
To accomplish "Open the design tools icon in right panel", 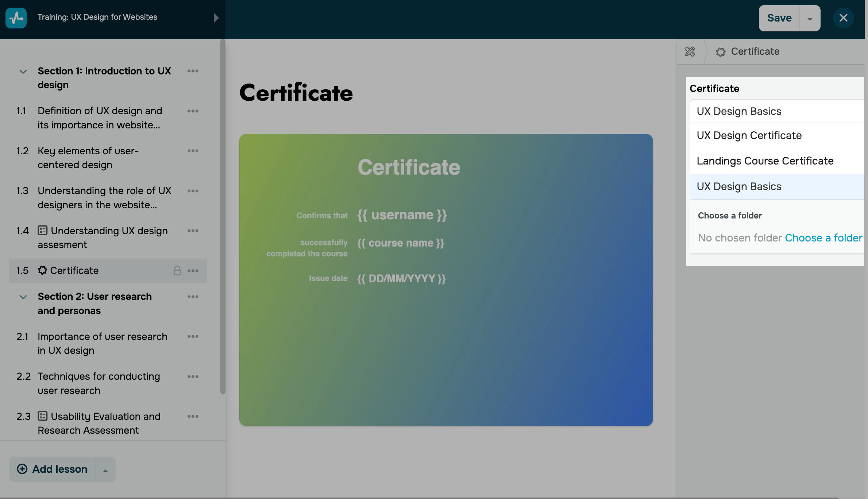I will click(690, 51).
